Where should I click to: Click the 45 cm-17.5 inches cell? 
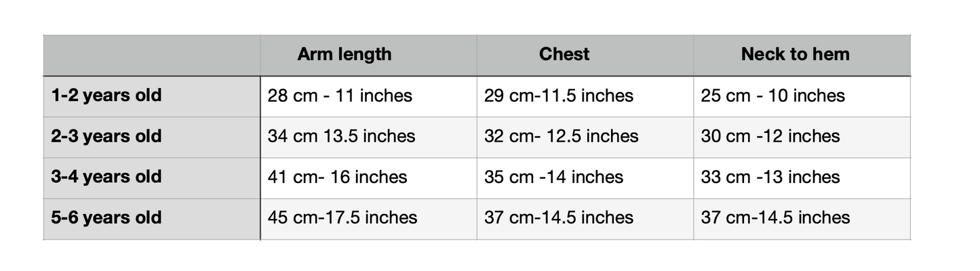click(x=342, y=217)
